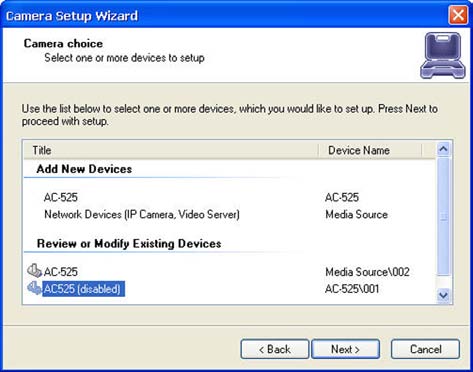
Task: Click AC-525\001 device name cell
Action: [x=352, y=289]
